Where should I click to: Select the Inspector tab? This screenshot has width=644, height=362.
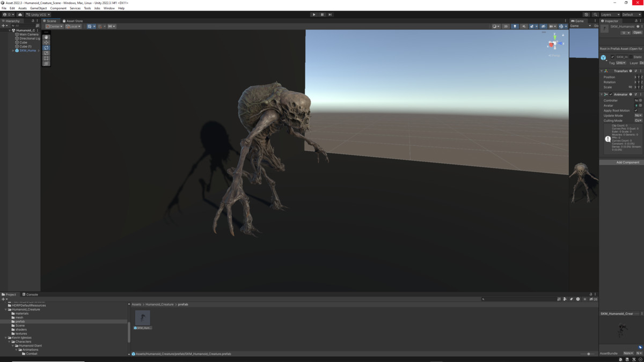pyautogui.click(x=610, y=21)
